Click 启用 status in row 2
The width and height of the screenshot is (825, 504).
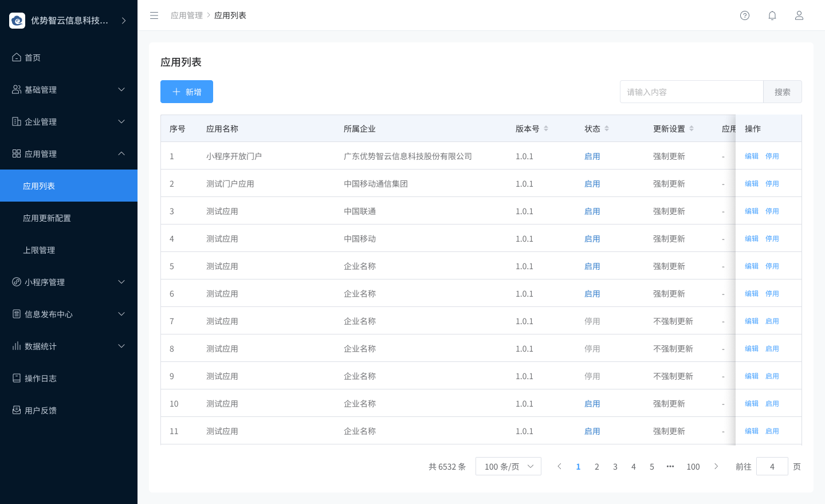point(592,183)
